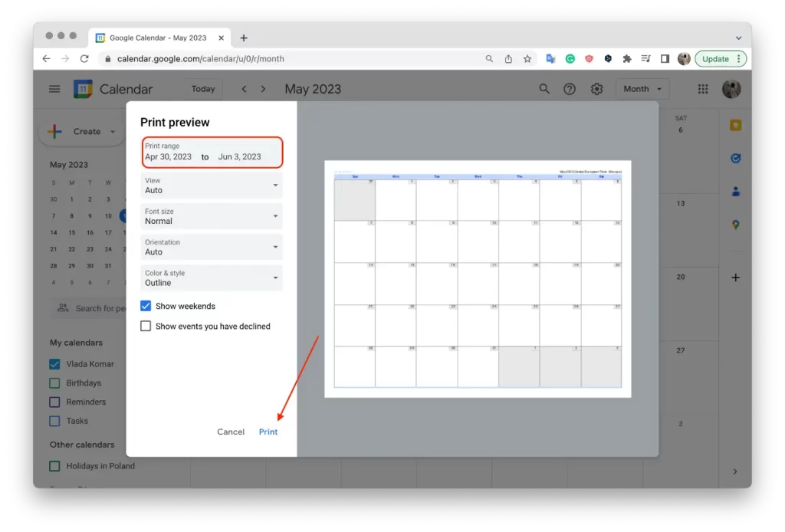
Task: Open Maps side panel icon
Action: pos(735,225)
